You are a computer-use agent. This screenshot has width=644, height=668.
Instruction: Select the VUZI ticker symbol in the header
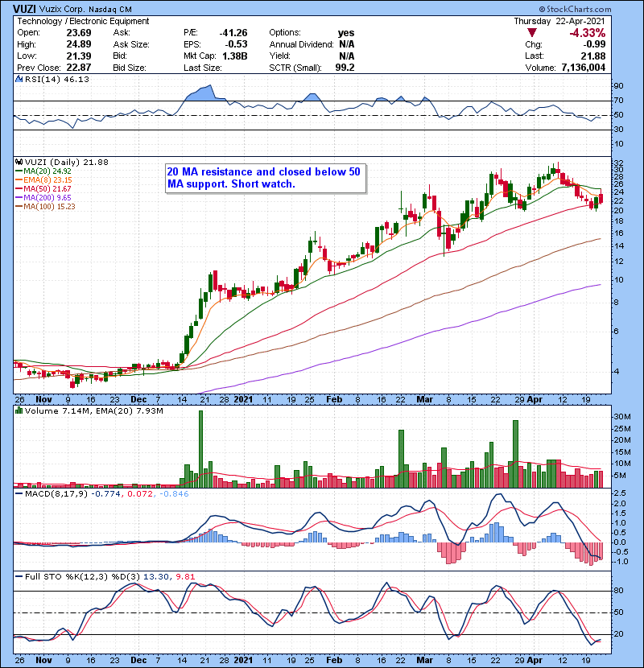point(24,9)
